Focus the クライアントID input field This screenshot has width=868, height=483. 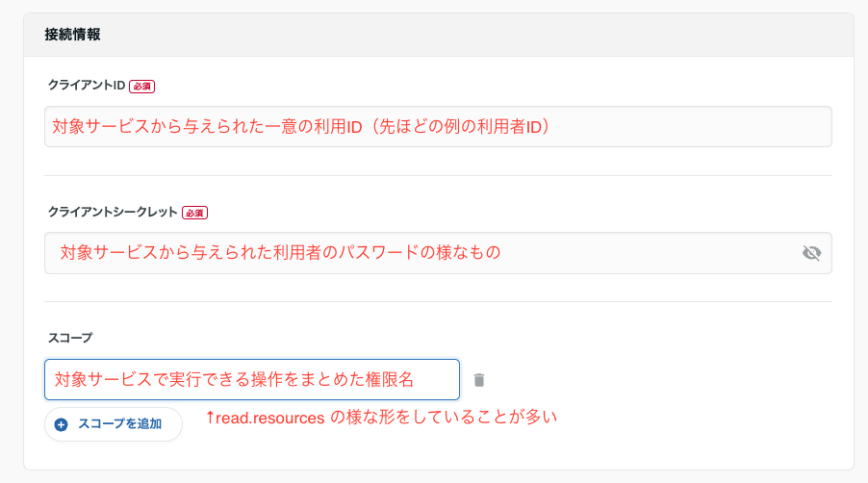click(x=438, y=126)
